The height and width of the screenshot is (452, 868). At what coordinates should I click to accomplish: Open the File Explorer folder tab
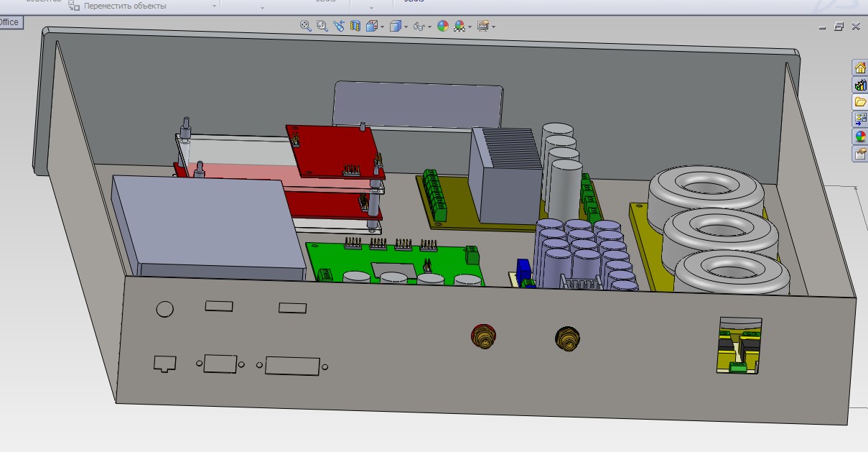tap(860, 102)
